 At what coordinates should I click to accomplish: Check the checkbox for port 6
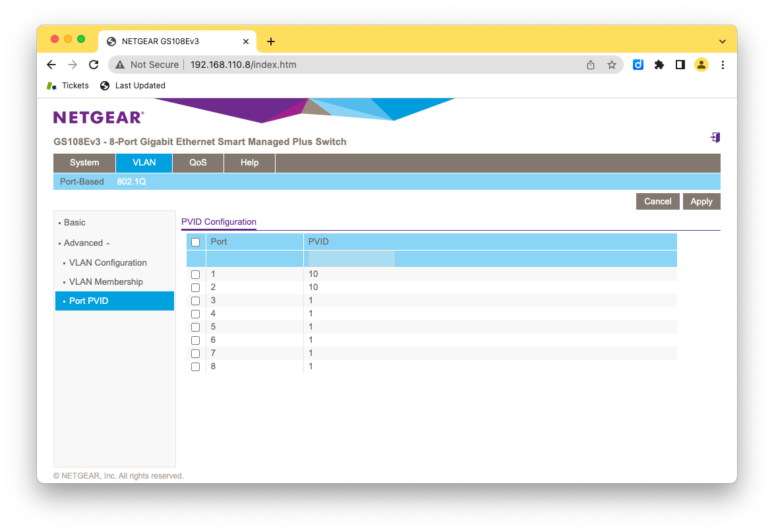pos(195,341)
